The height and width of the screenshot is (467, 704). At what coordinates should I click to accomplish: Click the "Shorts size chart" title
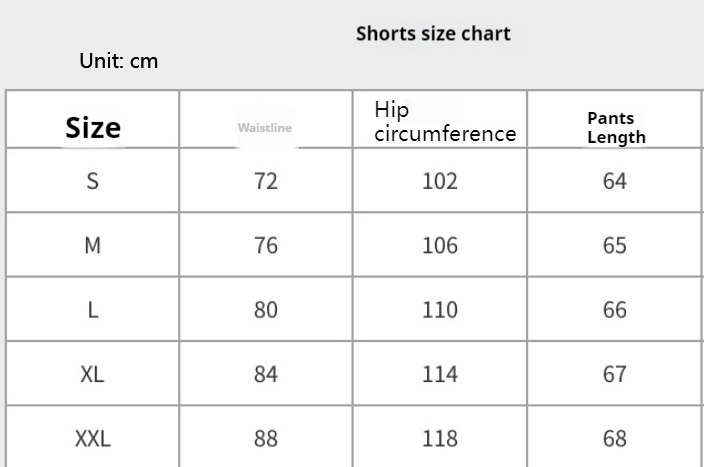pyautogui.click(x=433, y=34)
